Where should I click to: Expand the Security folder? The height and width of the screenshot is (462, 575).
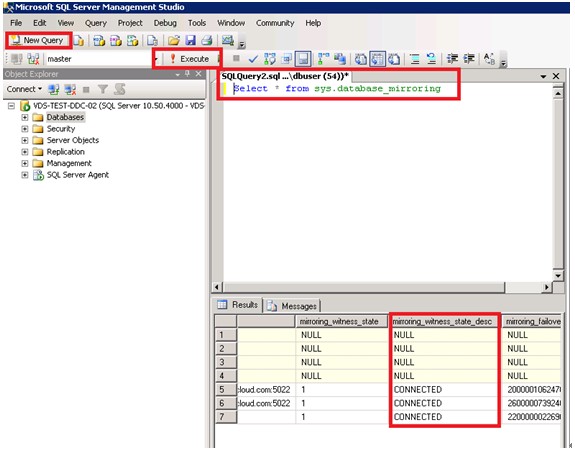click(25, 129)
